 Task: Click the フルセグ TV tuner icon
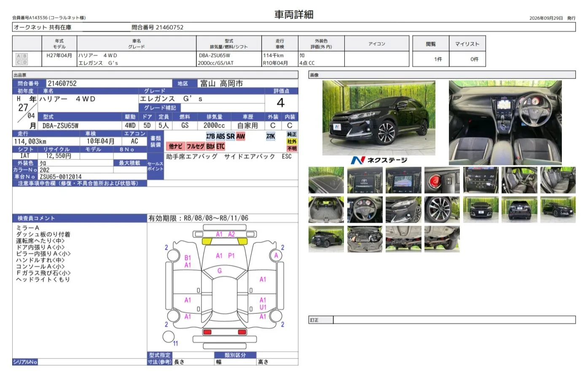tap(195, 146)
